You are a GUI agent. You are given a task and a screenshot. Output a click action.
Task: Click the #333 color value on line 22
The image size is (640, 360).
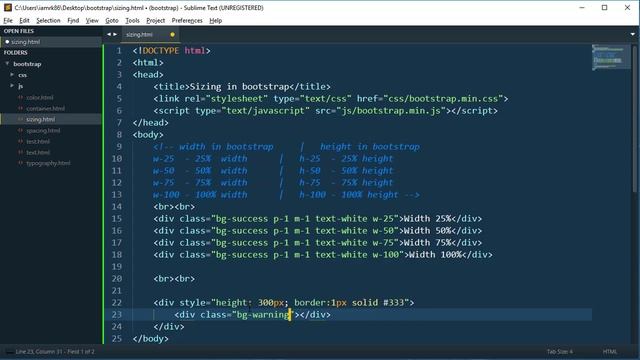coord(393,302)
